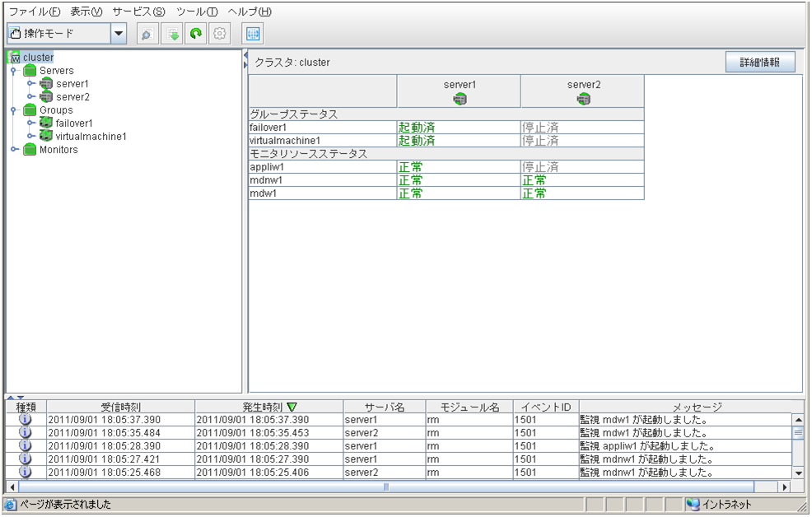812x517 pixels.
Task: Click the green reload arrow icon
Action: coord(196,34)
